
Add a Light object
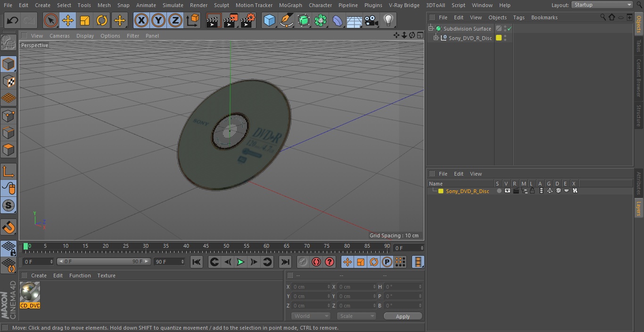click(388, 20)
